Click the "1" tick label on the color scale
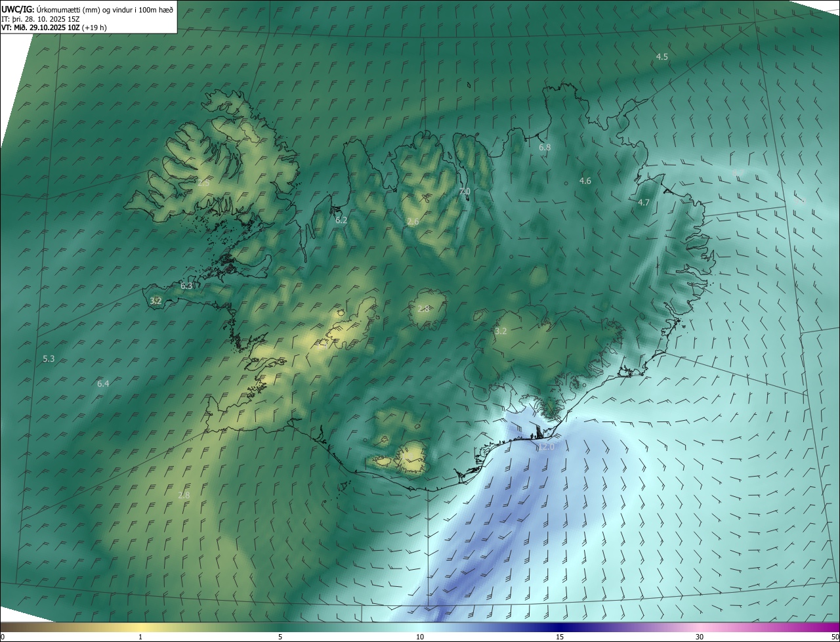840x642 pixels. (x=140, y=637)
